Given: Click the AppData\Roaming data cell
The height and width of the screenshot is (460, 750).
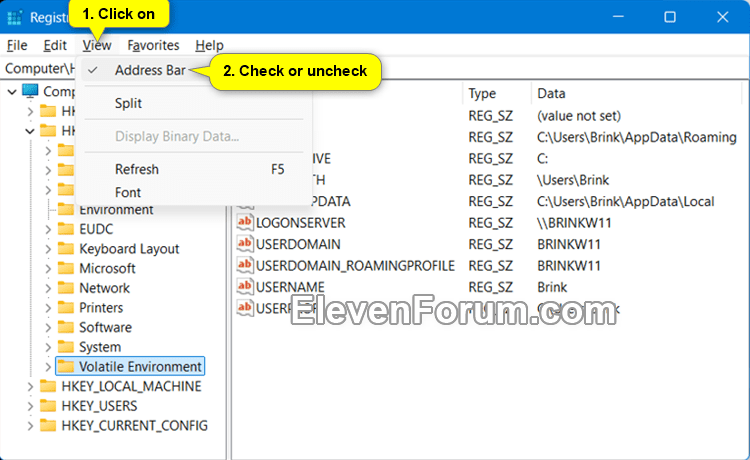Looking at the screenshot, I should pyautogui.click(x=637, y=137).
